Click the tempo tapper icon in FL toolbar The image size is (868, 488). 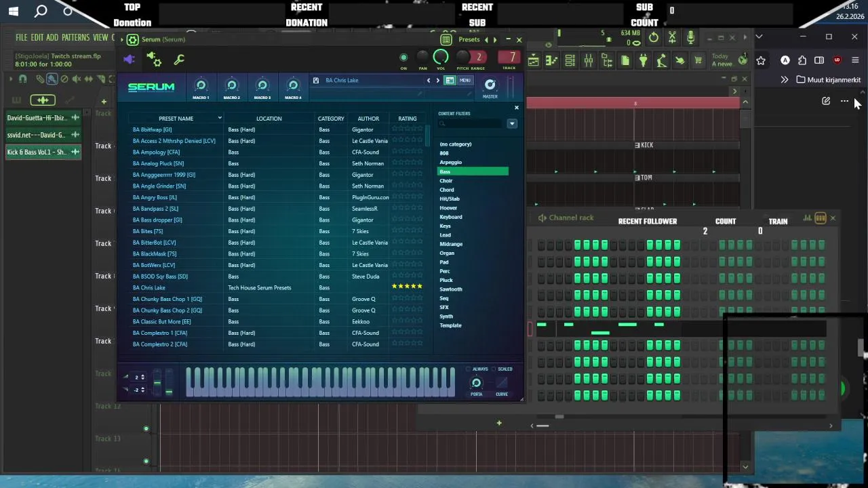coord(662,61)
